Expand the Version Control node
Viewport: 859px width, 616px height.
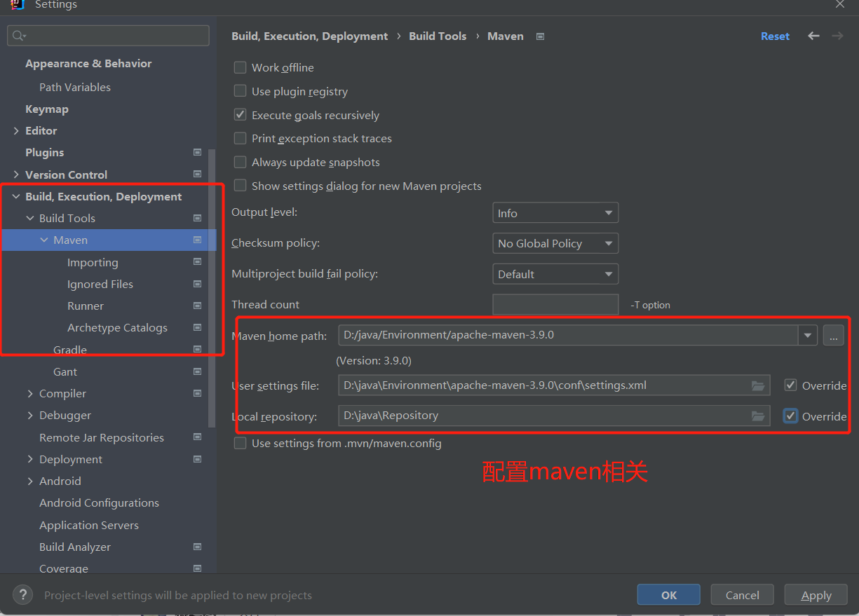(16, 174)
